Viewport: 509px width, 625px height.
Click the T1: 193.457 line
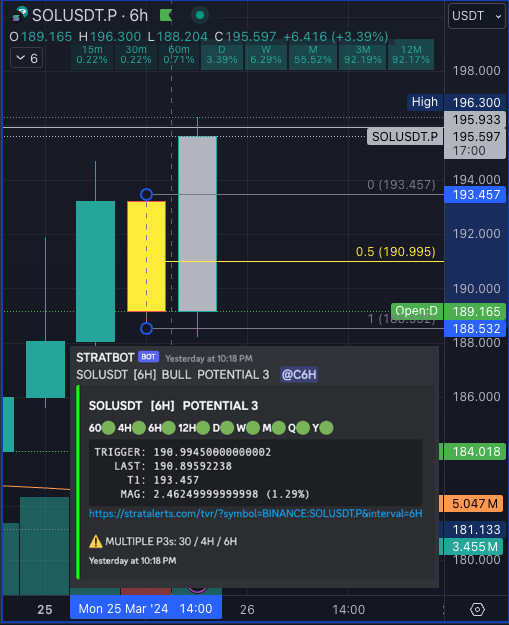[x=163, y=480]
